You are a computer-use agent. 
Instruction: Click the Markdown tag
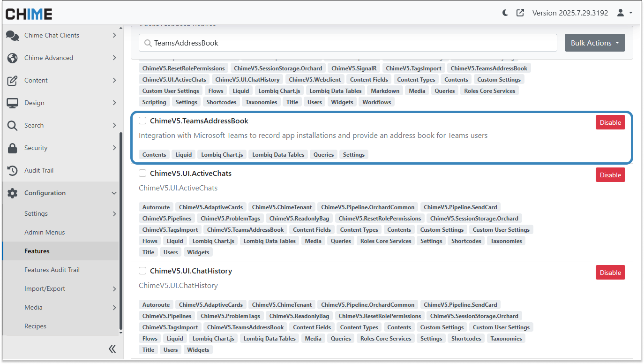pos(385,91)
